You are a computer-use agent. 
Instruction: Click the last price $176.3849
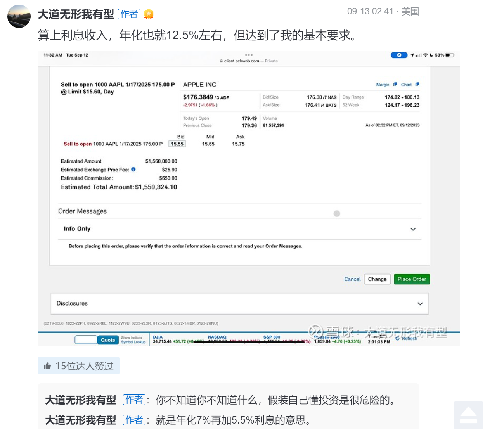[198, 97]
